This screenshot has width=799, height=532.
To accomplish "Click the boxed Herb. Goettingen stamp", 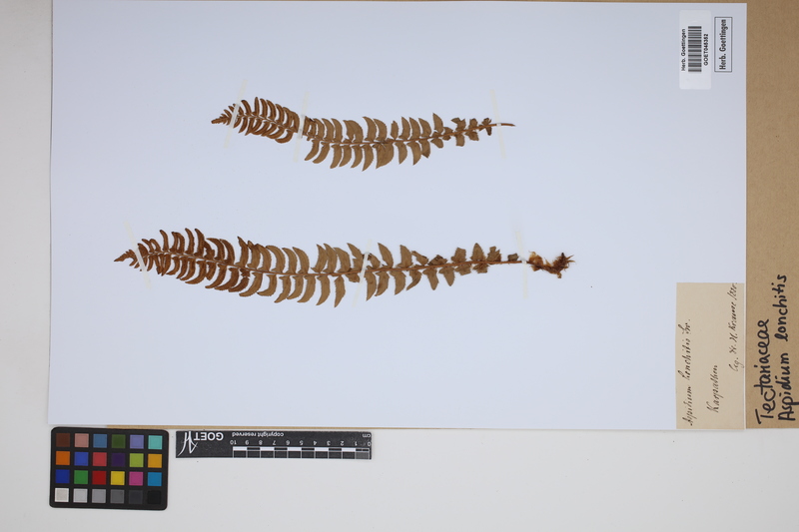I will 723,44.
